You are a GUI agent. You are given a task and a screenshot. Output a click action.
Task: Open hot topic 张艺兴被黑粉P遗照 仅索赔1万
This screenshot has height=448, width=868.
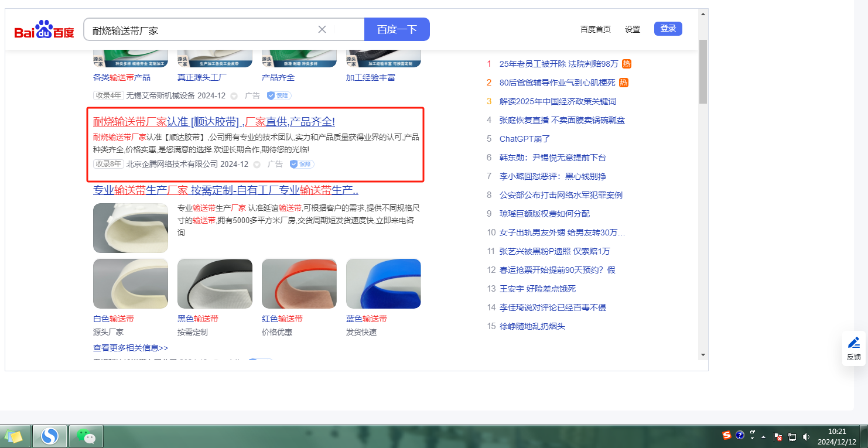[x=555, y=251]
